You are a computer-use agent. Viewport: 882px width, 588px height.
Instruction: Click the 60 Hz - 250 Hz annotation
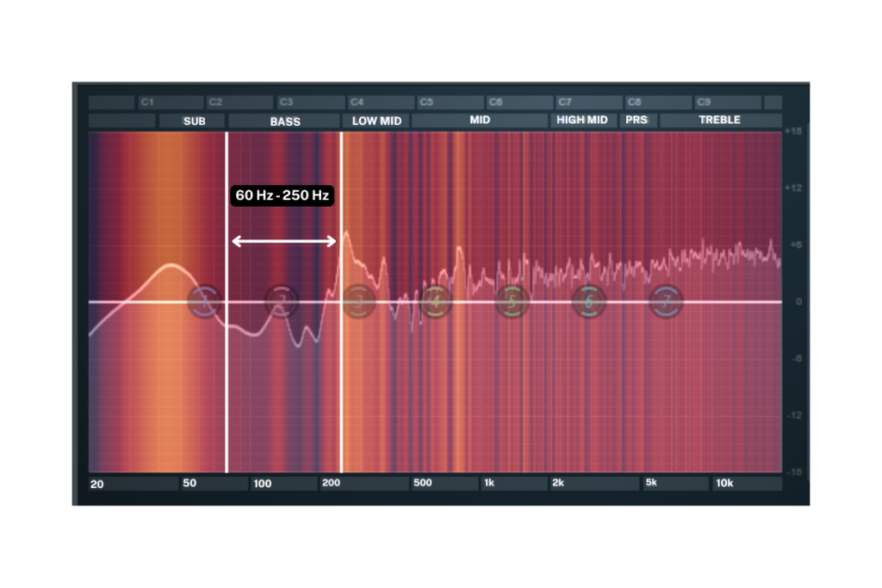[283, 195]
